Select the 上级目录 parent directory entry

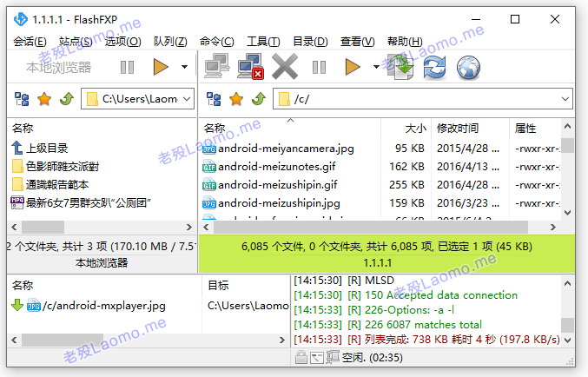coord(40,149)
